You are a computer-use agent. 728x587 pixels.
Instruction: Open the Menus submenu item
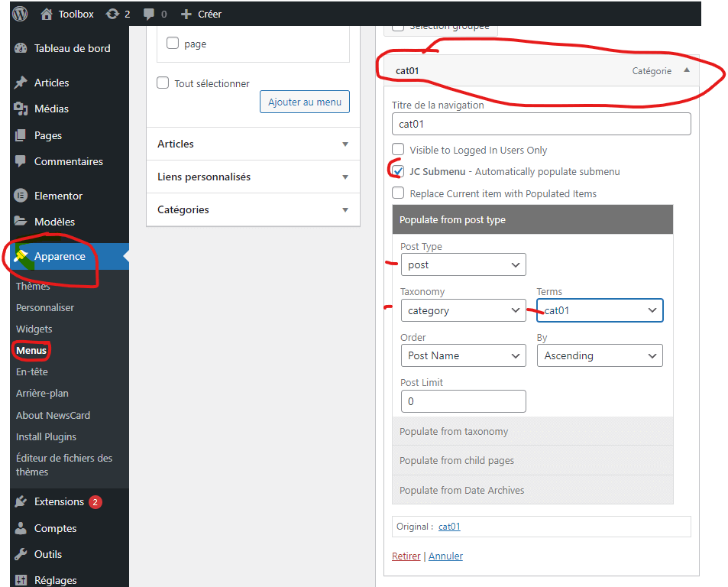31,351
